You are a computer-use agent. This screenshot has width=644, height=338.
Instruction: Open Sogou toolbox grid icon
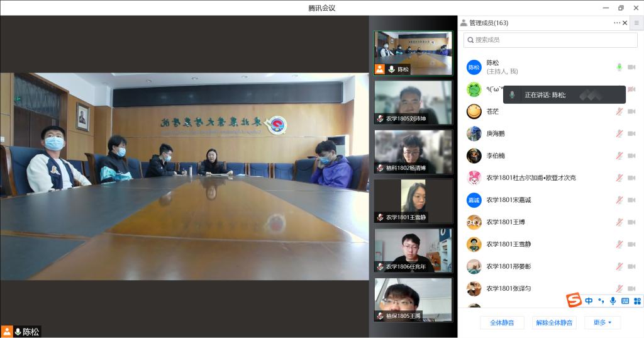point(636,301)
